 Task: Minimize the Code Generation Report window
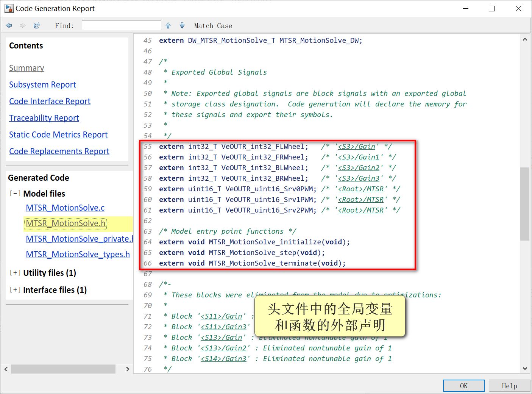click(x=466, y=8)
